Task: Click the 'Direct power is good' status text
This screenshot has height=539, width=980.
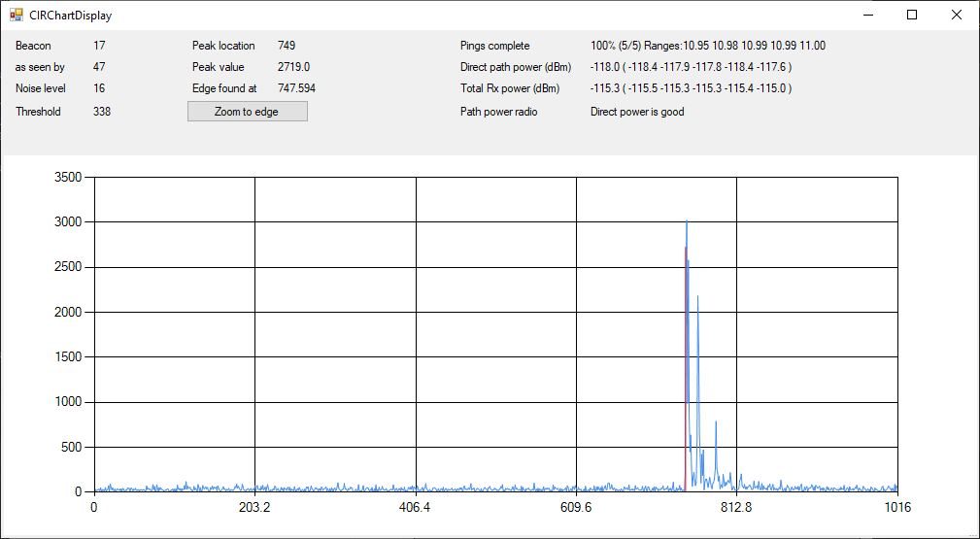Action: coord(637,112)
